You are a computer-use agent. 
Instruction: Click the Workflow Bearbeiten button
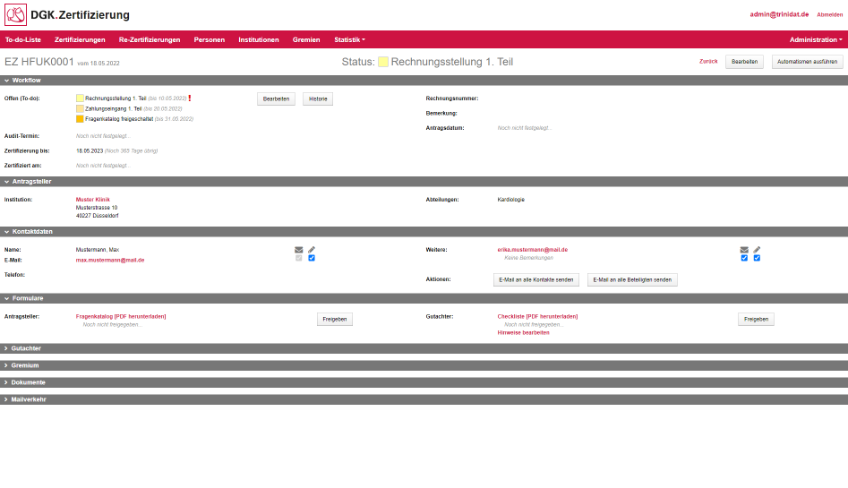(x=276, y=99)
